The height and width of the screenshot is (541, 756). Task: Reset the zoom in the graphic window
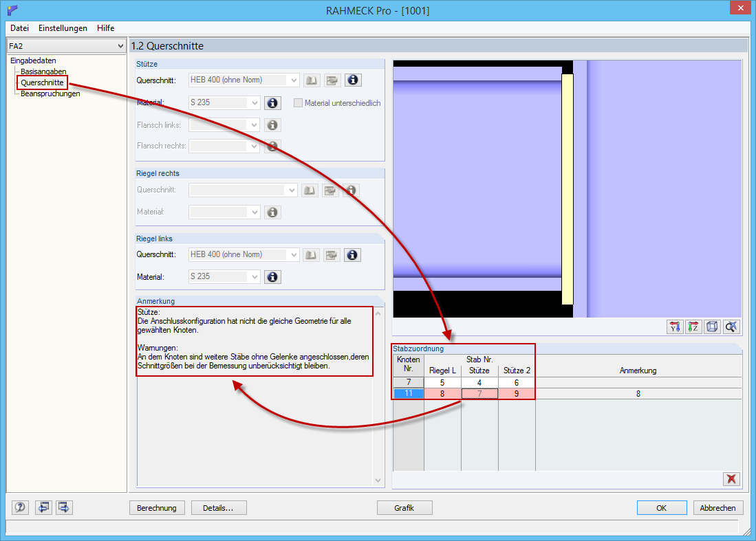pos(731,327)
